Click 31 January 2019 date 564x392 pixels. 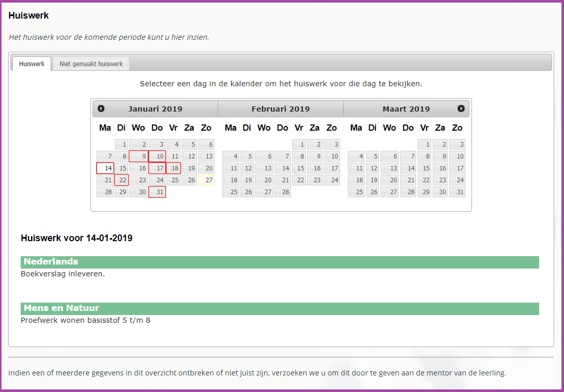point(157,192)
